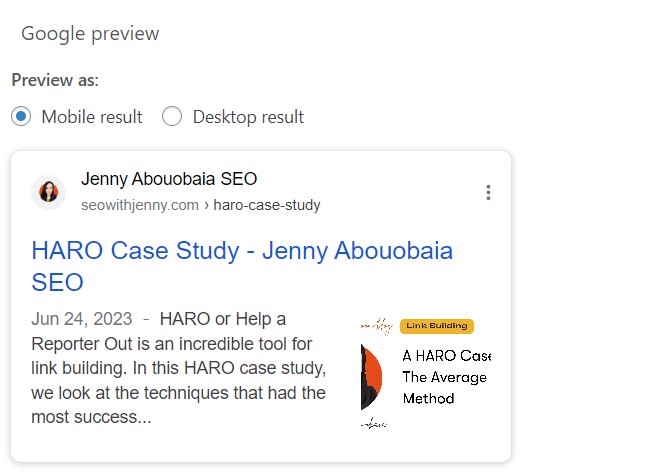Click the "Desktop result" text label

pyautogui.click(x=248, y=117)
